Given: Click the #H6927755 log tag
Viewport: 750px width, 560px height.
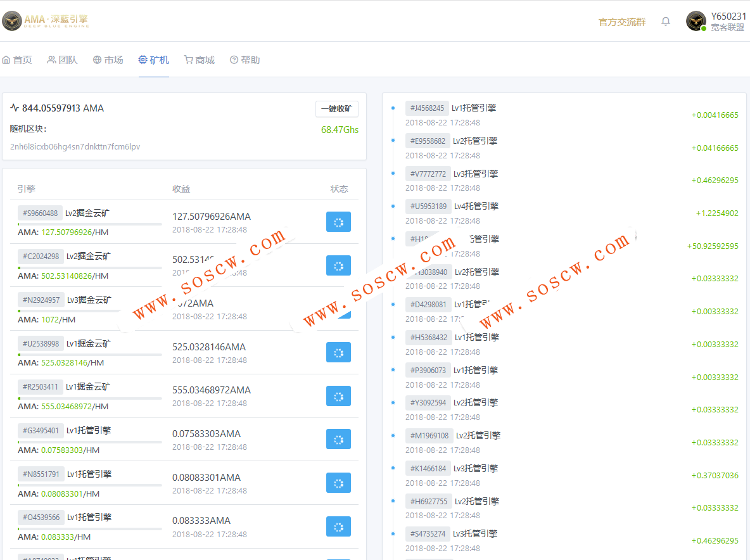Looking at the screenshot, I should click(x=429, y=501).
